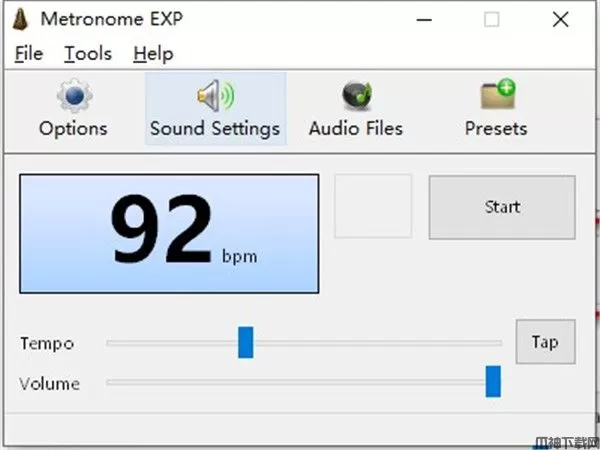Open the Options gear icon

pyautogui.click(x=75, y=95)
